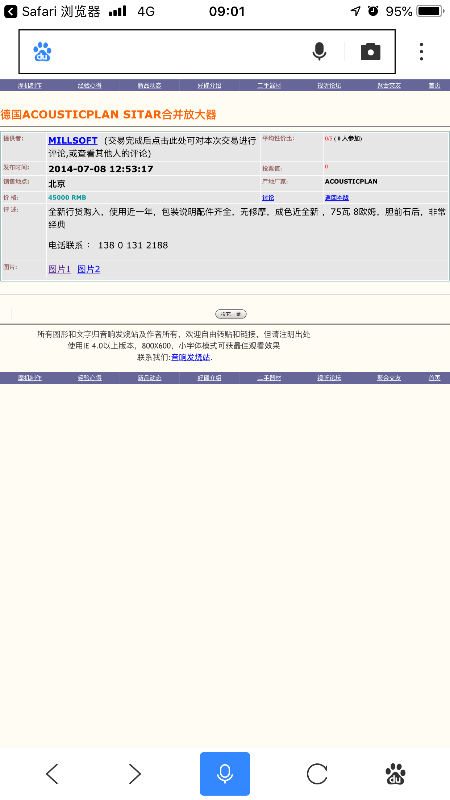Open 技术论坛 in footer navigation bar

[x=329, y=378]
